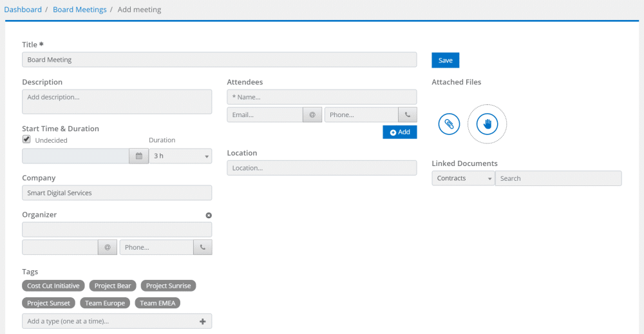The height and width of the screenshot is (334, 644).
Task: Click the Add meeting breadcrumb text
Action: point(139,10)
